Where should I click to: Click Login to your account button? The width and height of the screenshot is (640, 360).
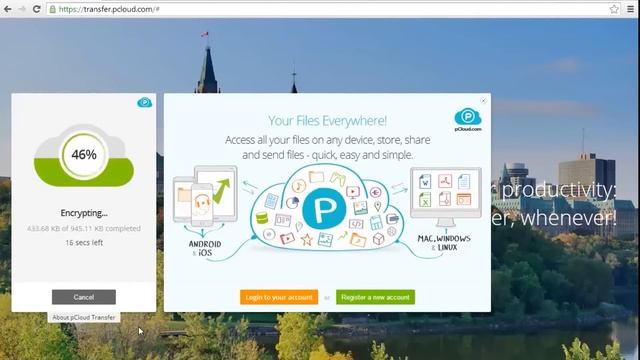[279, 297]
